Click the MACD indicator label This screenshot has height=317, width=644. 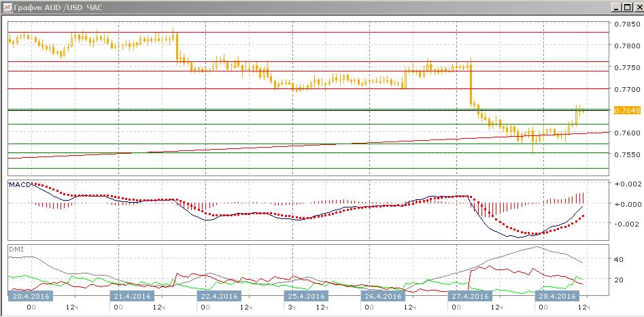click(19, 185)
